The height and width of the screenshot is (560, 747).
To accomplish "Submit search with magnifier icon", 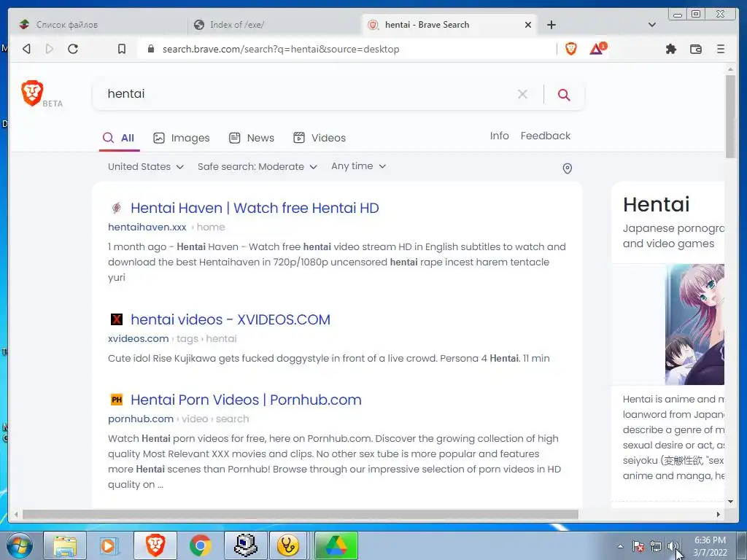I will click(564, 95).
